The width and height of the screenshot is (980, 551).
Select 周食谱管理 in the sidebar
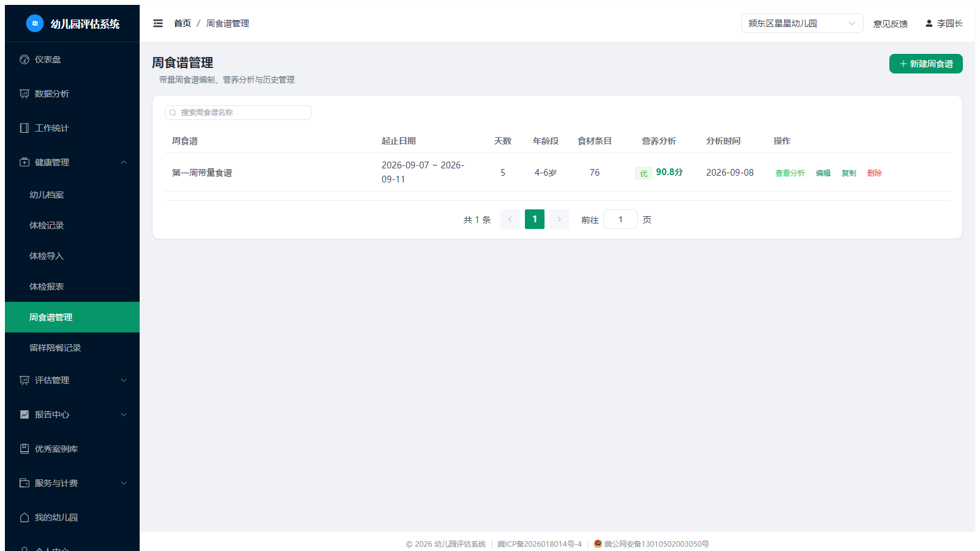[72, 317]
